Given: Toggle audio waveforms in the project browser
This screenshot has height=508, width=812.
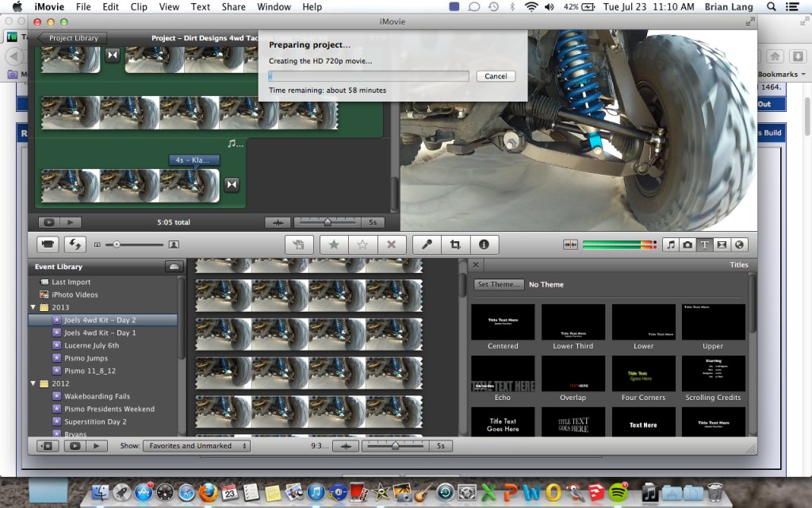Looking at the screenshot, I should coord(278,222).
